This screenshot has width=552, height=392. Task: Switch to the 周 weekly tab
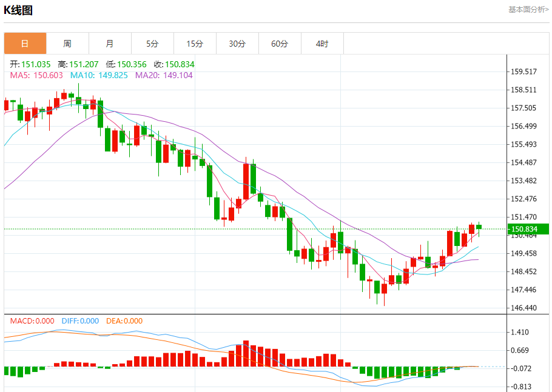point(67,44)
